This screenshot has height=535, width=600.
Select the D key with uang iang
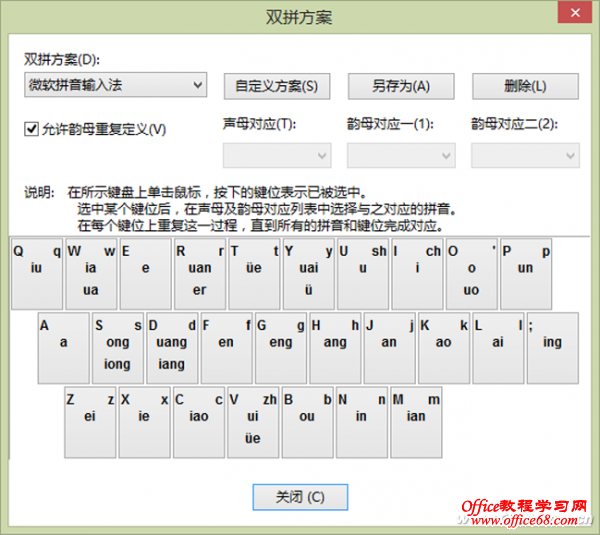coord(172,348)
